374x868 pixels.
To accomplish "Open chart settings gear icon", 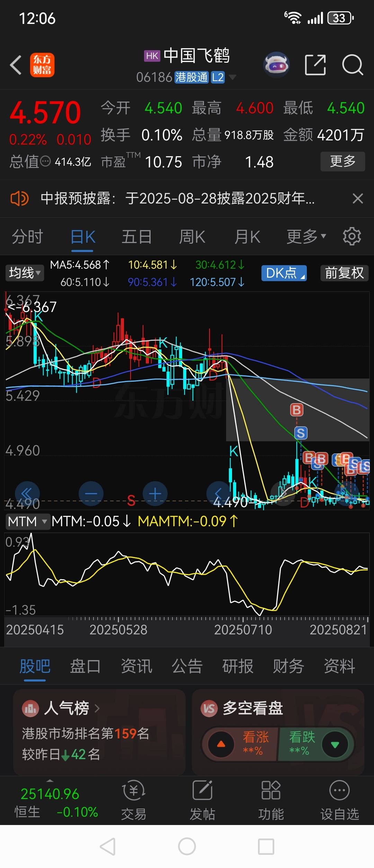I will [x=352, y=237].
